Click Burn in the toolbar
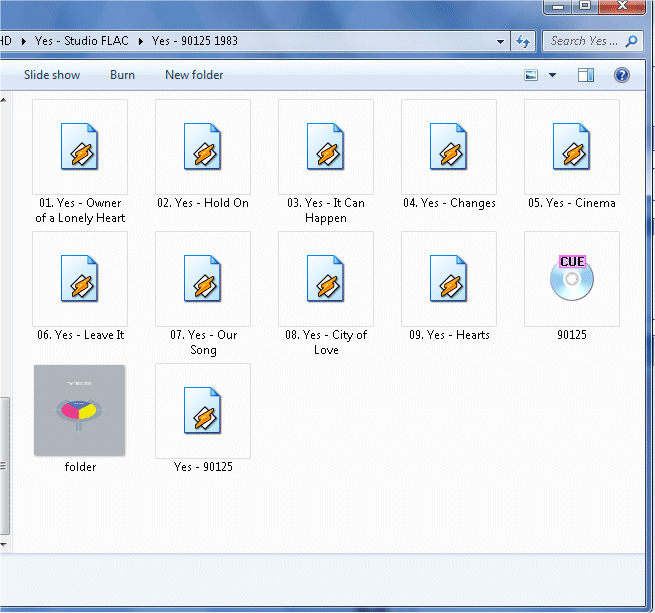 (122, 75)
